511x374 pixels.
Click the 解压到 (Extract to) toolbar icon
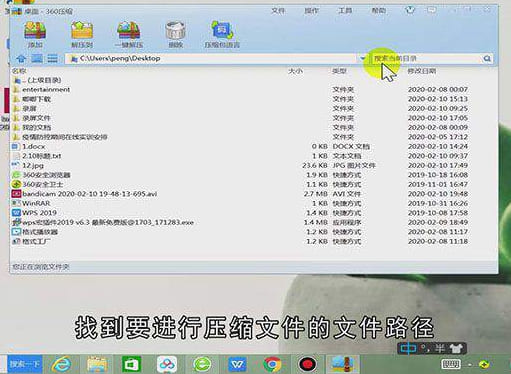[82, 34]
